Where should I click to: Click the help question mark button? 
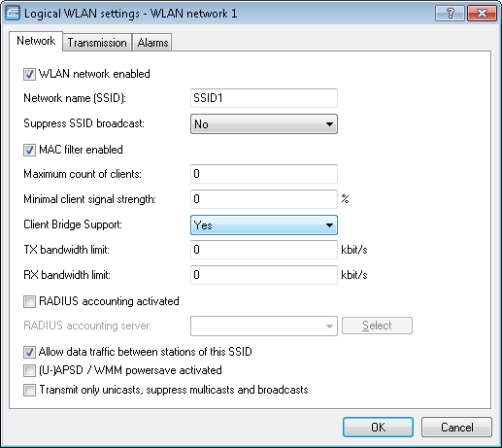(x=450, y=14)
